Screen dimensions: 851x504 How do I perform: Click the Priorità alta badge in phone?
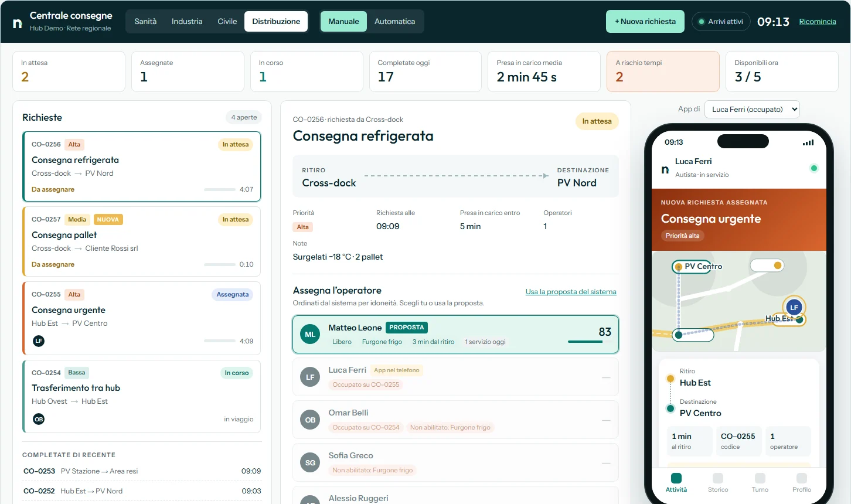(682, 236)
